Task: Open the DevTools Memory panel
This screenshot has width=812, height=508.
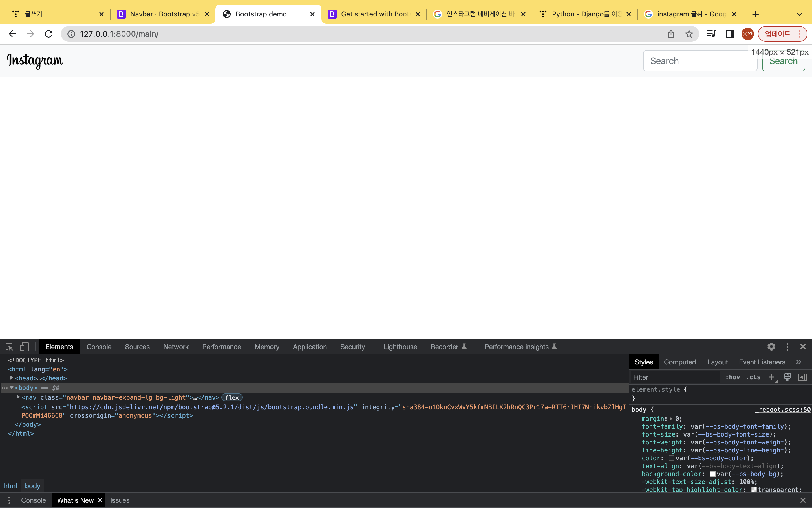Action: (267, 347)
